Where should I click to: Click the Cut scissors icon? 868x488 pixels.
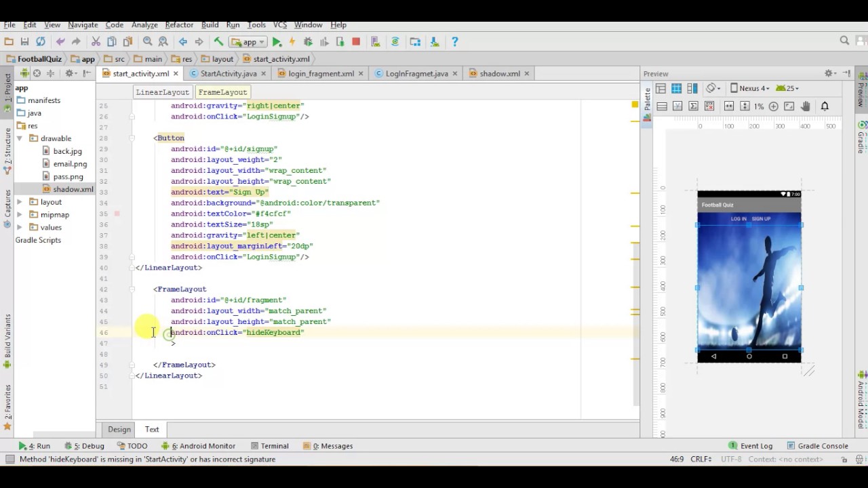[x=96, y=42]
